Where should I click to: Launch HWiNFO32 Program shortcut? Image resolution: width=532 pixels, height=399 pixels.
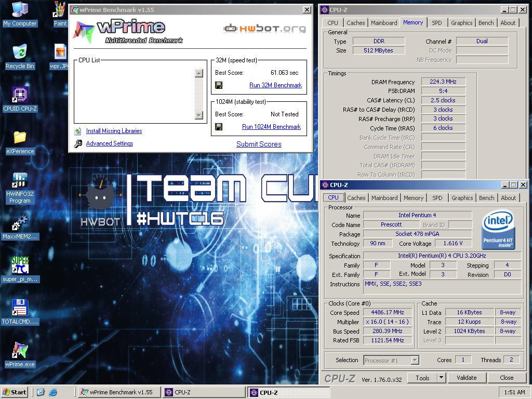(x=20, y=188)
